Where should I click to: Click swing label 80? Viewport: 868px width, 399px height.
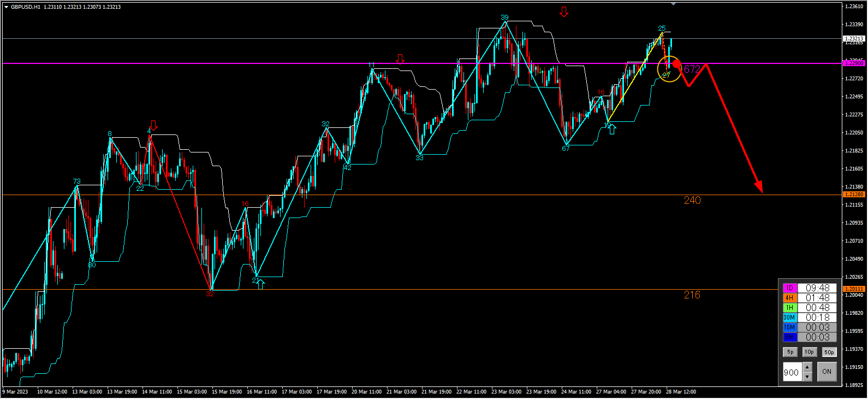pos(92,265)
